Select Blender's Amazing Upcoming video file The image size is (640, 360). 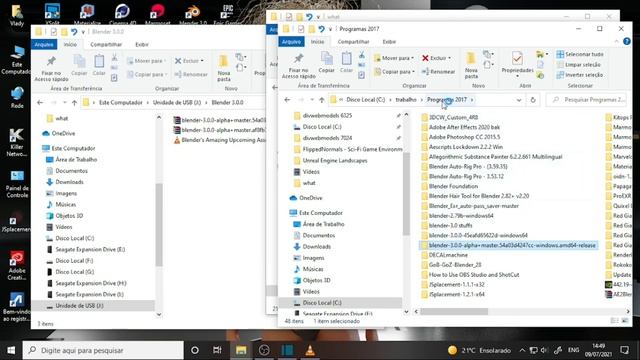(x=220, y=140)
